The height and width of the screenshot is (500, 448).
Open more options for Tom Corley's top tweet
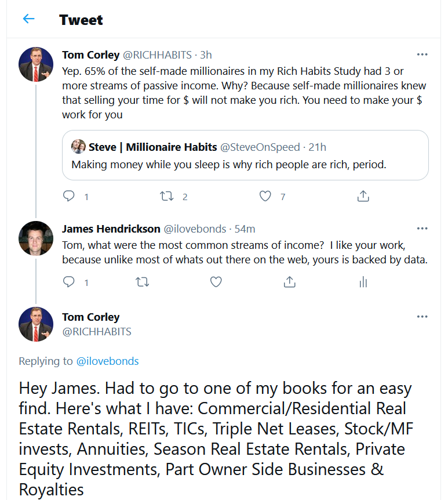click(422, 55)
